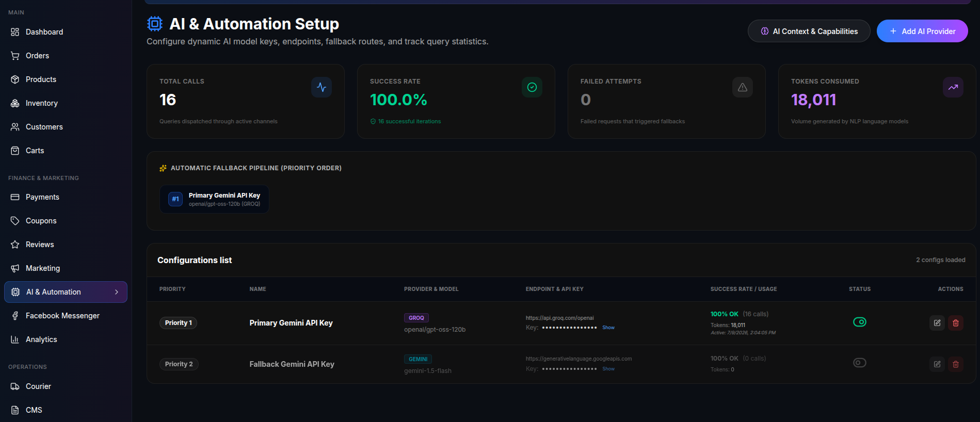Click the sparkle icon beside Fallback Pipeline heading

pos(163,168)
